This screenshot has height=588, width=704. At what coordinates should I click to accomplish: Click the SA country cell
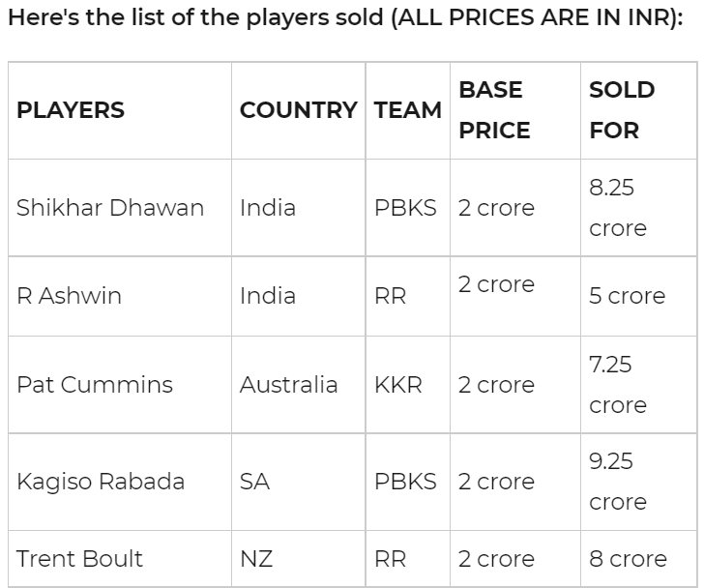click(254, 482)
